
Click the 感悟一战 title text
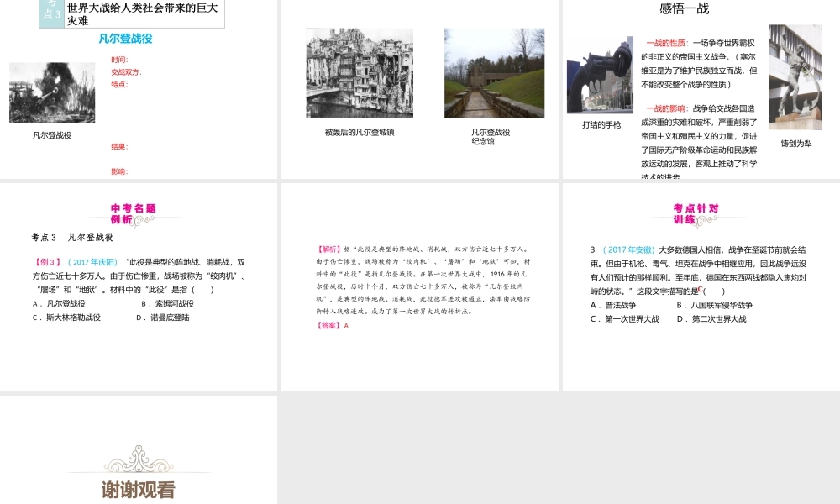tap(684, 8)
